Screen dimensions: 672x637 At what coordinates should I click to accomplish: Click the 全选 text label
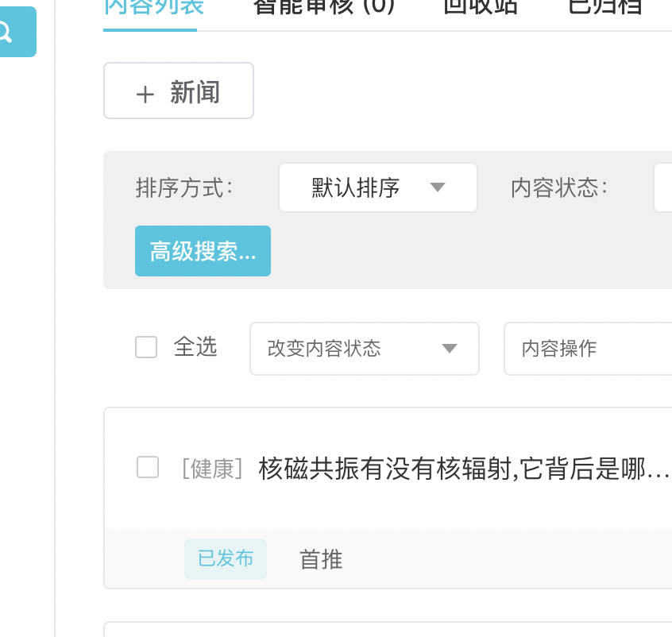(x=195, y=347)
